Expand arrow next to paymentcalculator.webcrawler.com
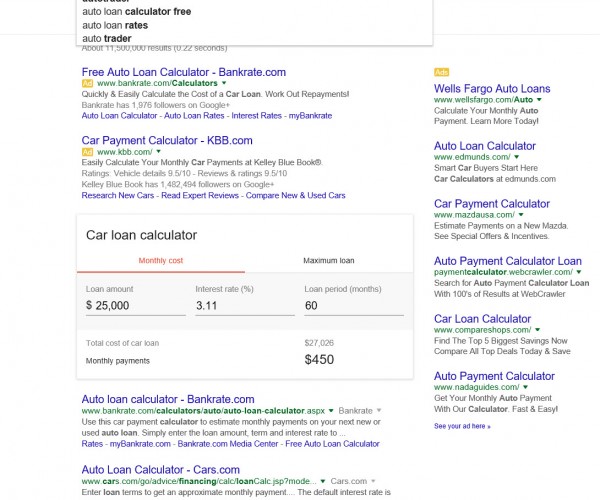 pos(579,272)
